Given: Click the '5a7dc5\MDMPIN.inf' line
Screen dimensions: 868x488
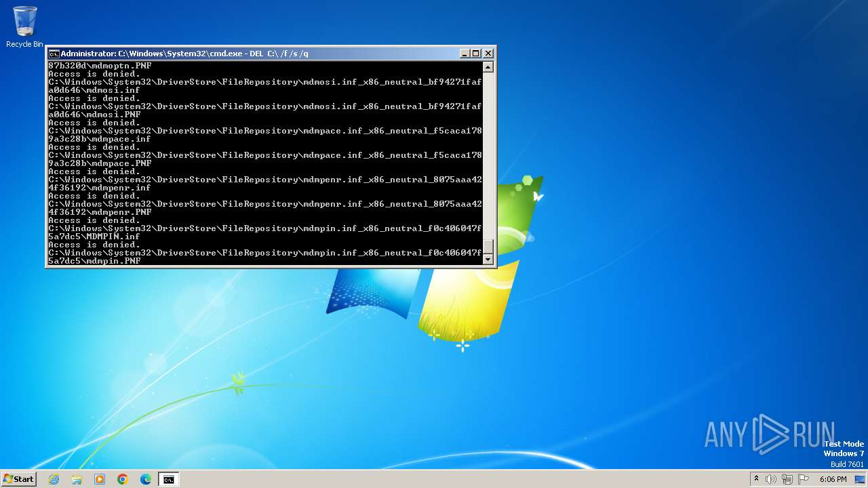Looking at the screenshot, I should [94, 237].
